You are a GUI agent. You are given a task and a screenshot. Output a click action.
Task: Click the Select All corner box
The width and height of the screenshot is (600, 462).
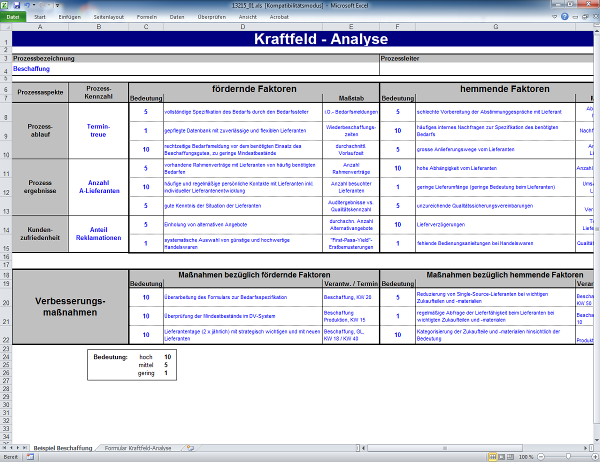[5, 27]
